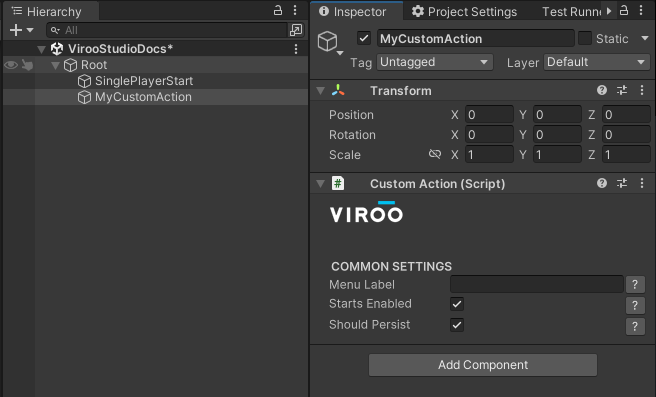This screenshot has height=397, width=656.
Task: Click Scale Y field
Action: point(557,155)
